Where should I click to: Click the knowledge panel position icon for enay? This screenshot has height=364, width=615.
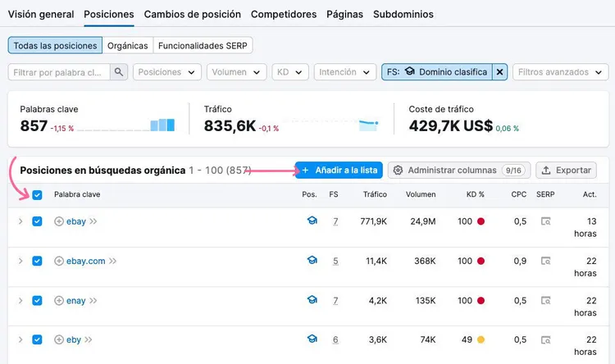312,300
